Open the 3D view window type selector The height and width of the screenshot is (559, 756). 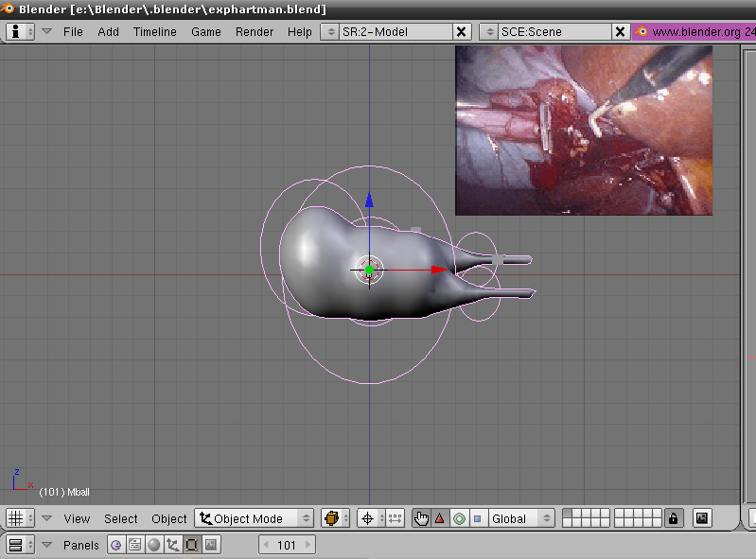[20, 518]
